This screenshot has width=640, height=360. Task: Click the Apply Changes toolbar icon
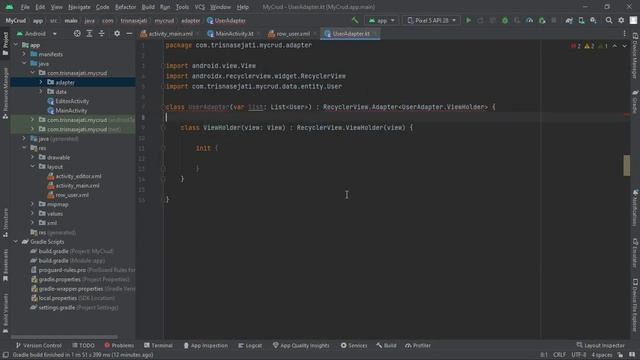(480, 20)
